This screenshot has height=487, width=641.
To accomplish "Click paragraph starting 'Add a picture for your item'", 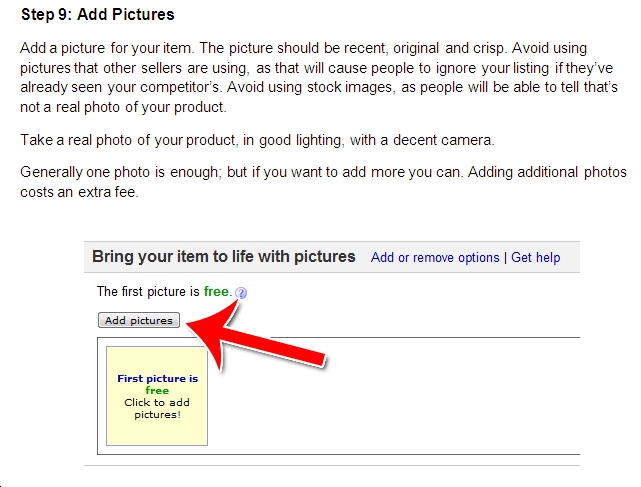I will tap(319, 77).
